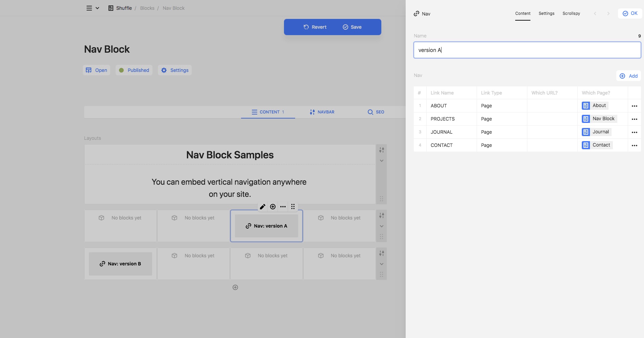Expand the chevron of the version B row
Screen dimensions: 644x338
coord(381,264)
